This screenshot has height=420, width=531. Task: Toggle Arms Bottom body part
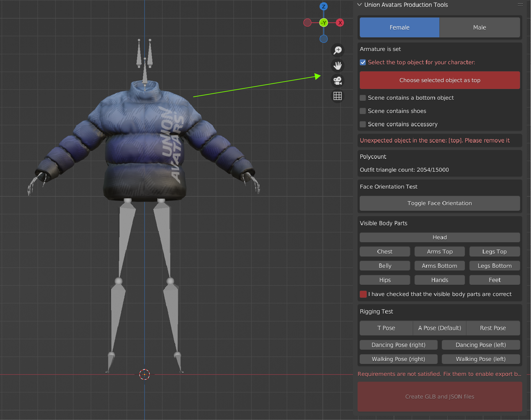440,266
